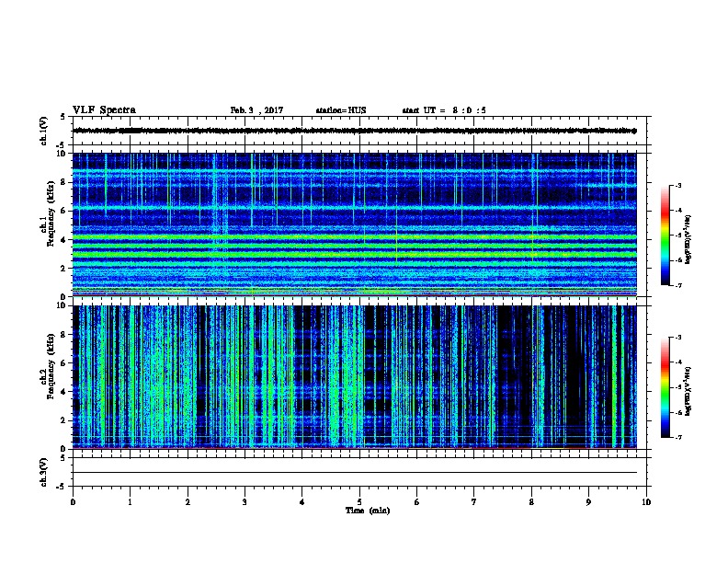Click the flat ch.3 voltage trace line
Image resolution: width=728 pixels, height=563 pixels.
(354, 473)
